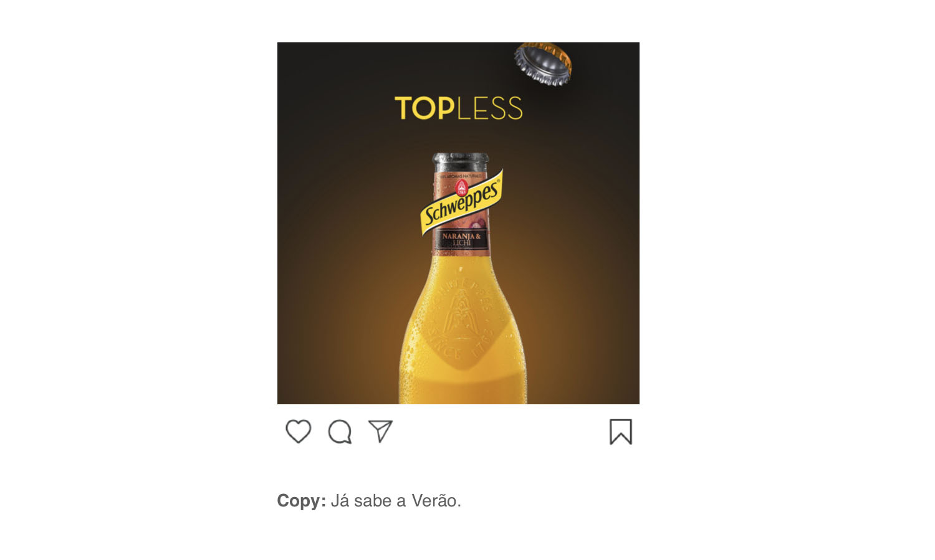Save the post with the bookmark icon

pos(621,432)
